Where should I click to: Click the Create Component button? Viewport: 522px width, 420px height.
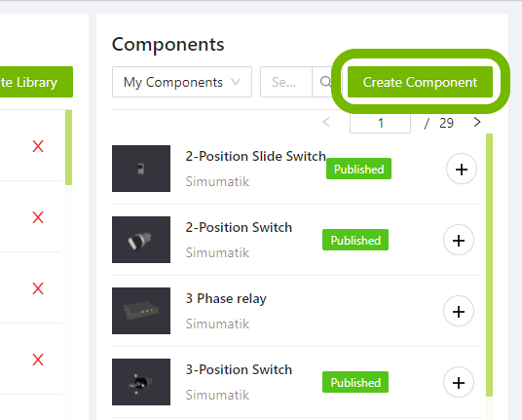pyautogui.click(x=420, y=82)
